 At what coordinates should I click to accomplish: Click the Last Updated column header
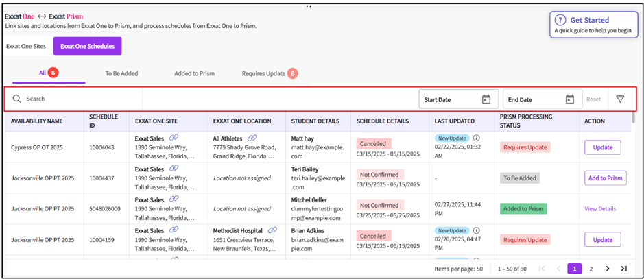[x=454, y=121]
